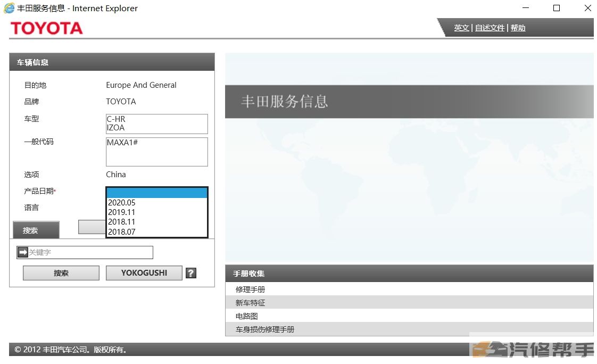Viewport: 597px width, 364px height.
Task: Click the Internet Explorer icon in title bar
Action: pos(9,8)
